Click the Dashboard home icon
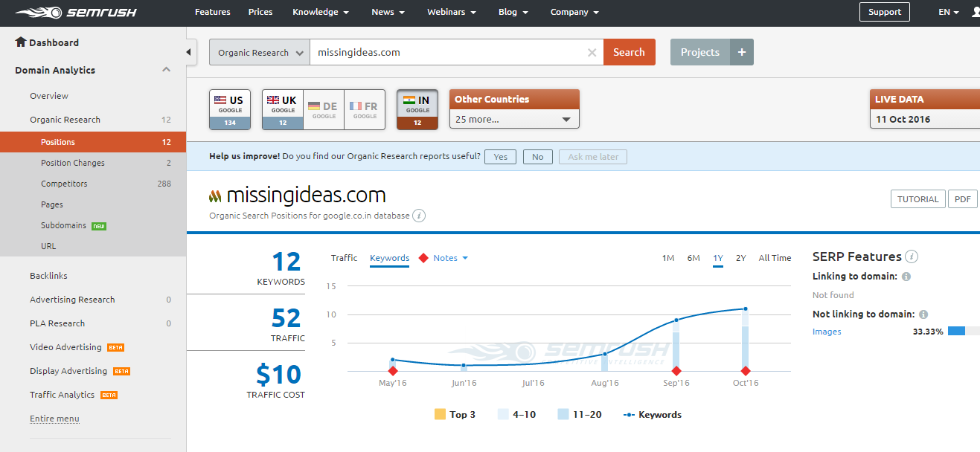 tap(21, 42)
